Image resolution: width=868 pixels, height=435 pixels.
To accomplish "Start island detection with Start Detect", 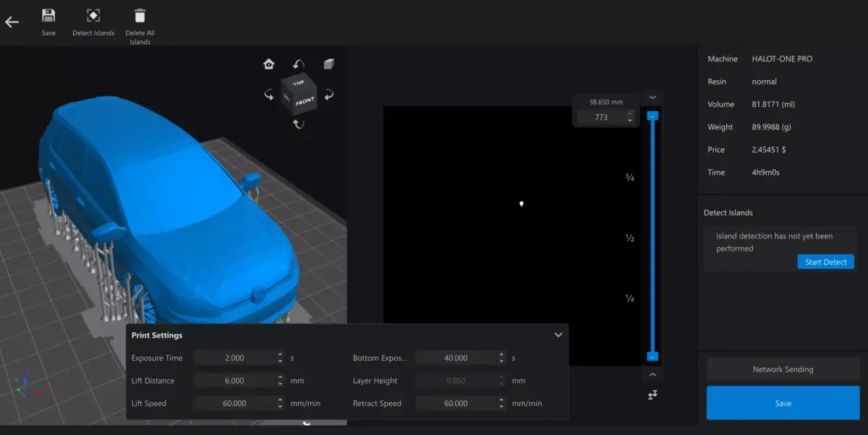I will tap(826, 262).
